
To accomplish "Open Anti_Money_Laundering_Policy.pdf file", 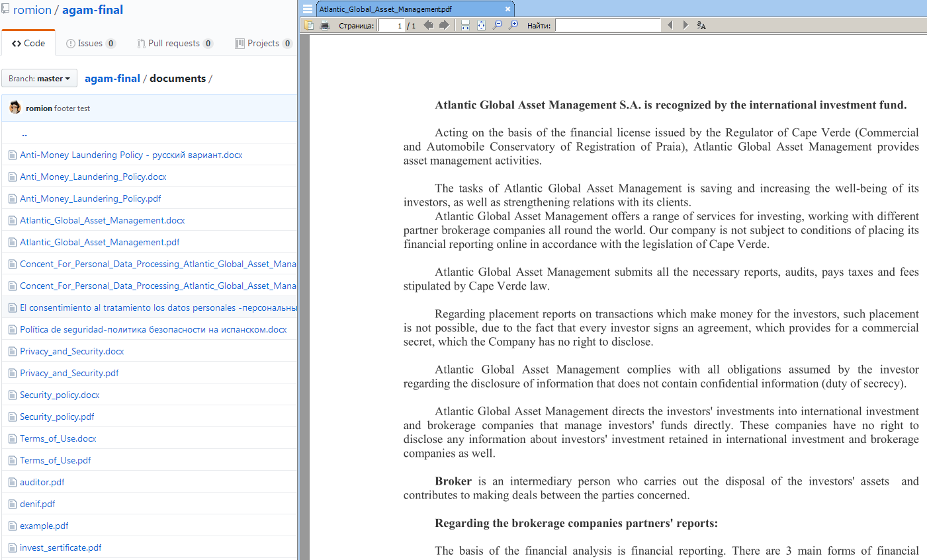I will (x=90, y=198).
